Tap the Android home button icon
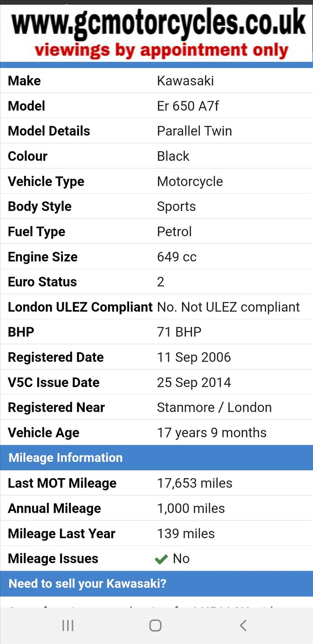313x644 pixels. point(155,625)
